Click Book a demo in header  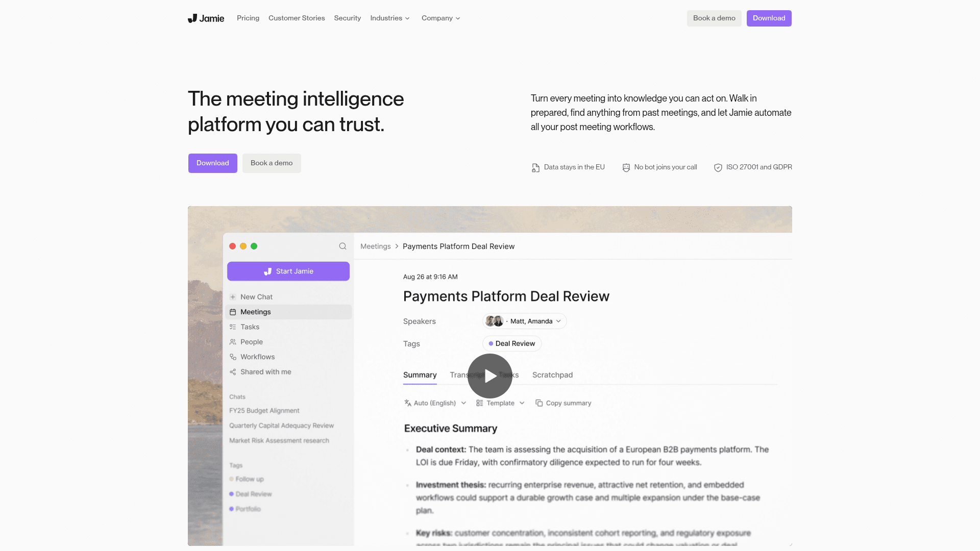[x=714, y=18]
